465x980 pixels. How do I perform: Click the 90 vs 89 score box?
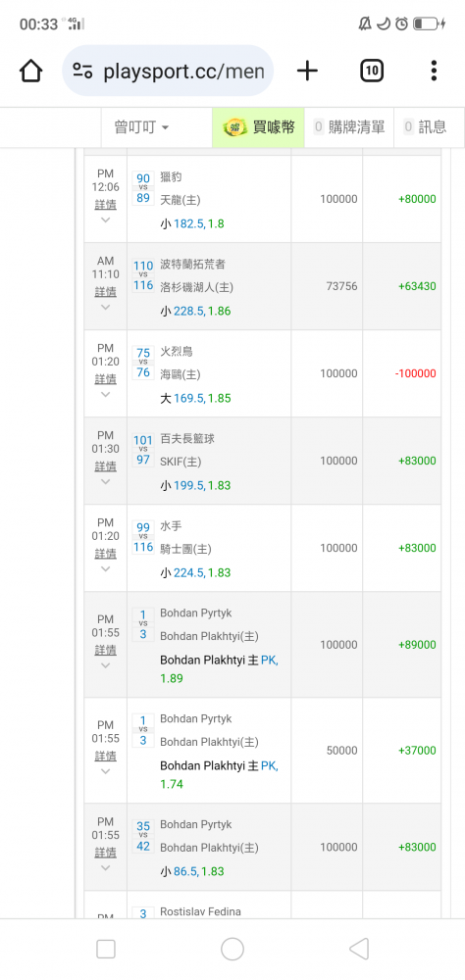pyautogui.click(x=143, y=187)
